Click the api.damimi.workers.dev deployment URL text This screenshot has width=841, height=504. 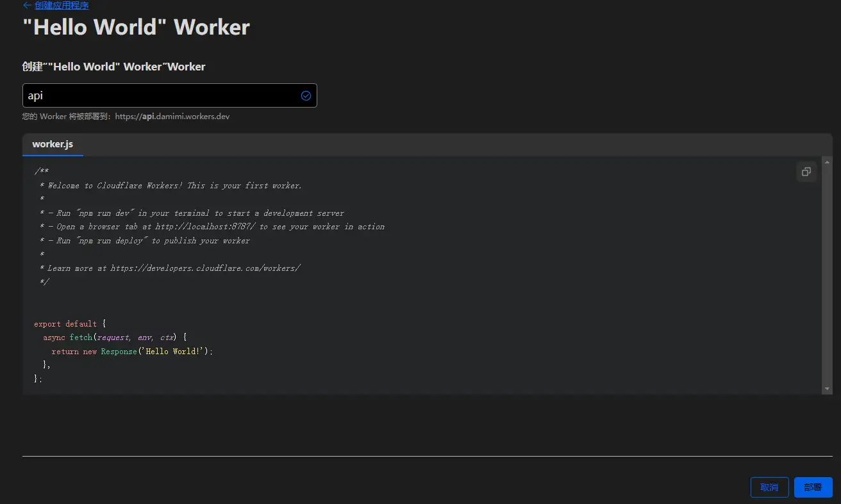(x=172, y=117)
